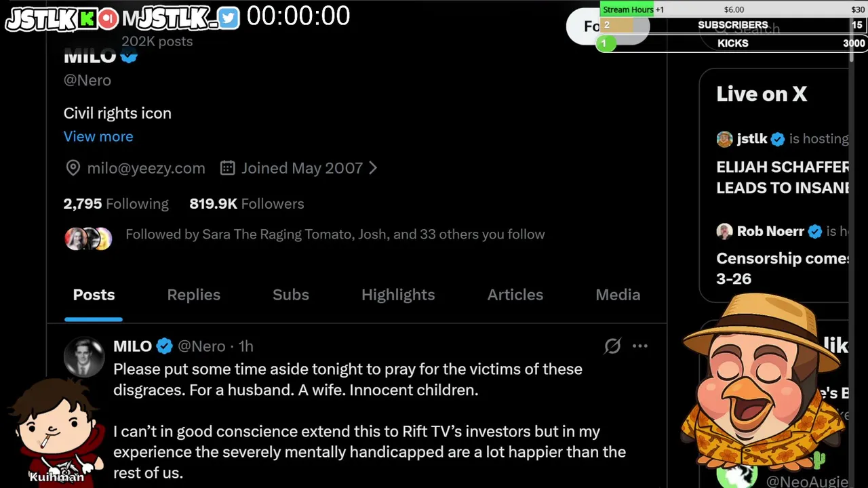868x488 pixels.
Task: Click the location pin icon
Action: click(73, 168)
